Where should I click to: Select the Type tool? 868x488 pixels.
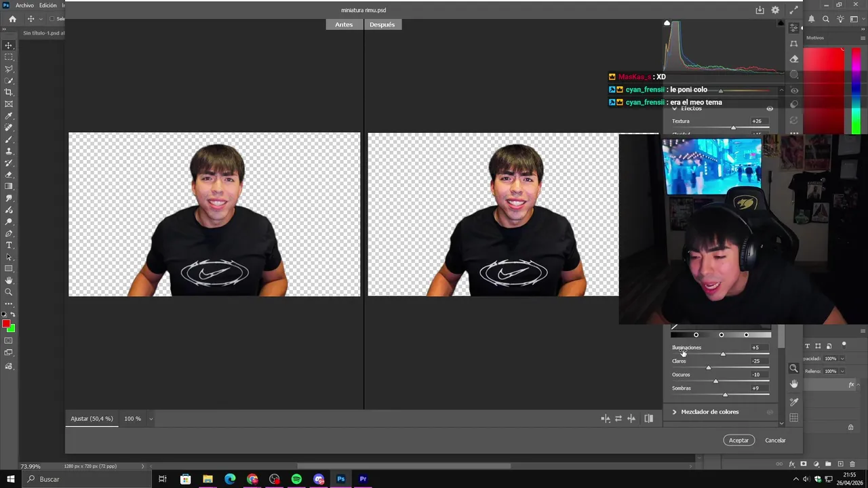[x=9, y=245]
